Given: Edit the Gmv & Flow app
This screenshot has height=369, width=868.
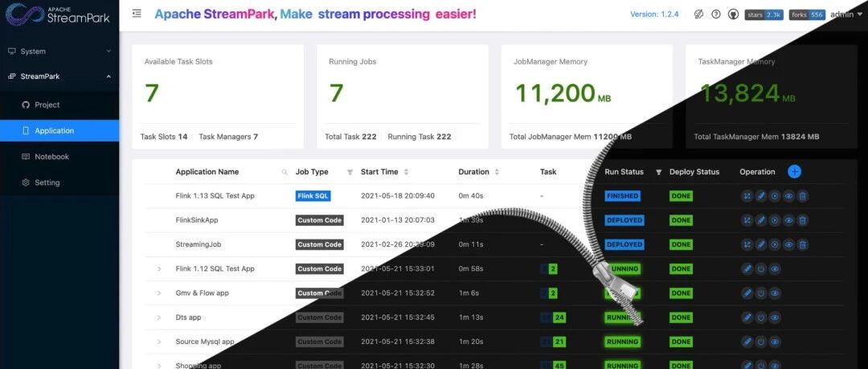Looking at the screenshot, I should (x=747, y=293).
